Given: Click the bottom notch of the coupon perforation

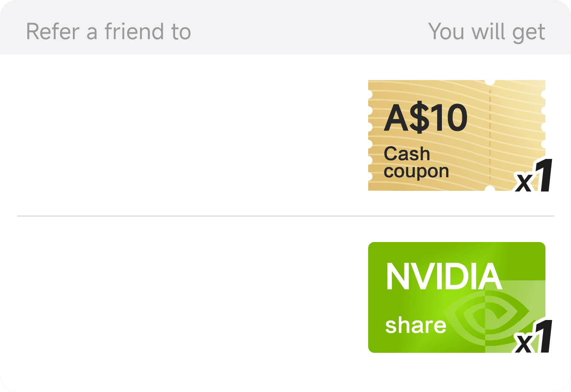Looking at the screenshot, I should click(x=490, y=189).
